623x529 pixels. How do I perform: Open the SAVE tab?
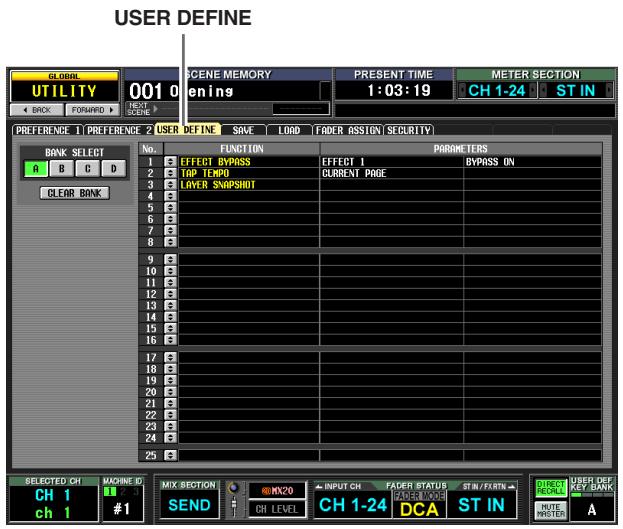pyautogui.click(x=243, y=130)
